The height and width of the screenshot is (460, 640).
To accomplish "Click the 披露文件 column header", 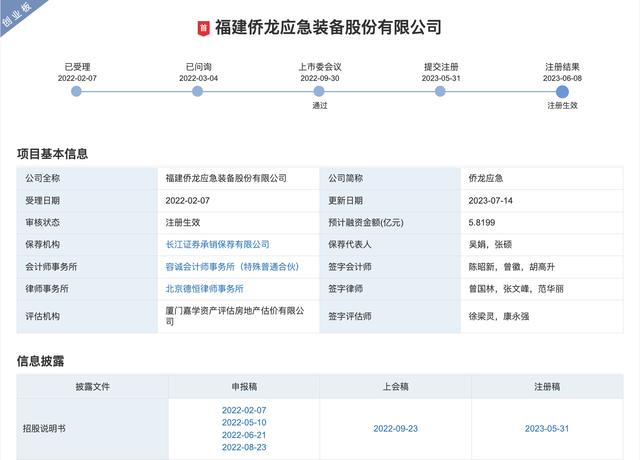I will [x=93, y=387].
